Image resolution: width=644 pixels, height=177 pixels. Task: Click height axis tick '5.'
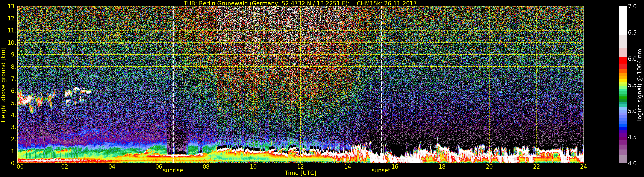coord(14,103)
